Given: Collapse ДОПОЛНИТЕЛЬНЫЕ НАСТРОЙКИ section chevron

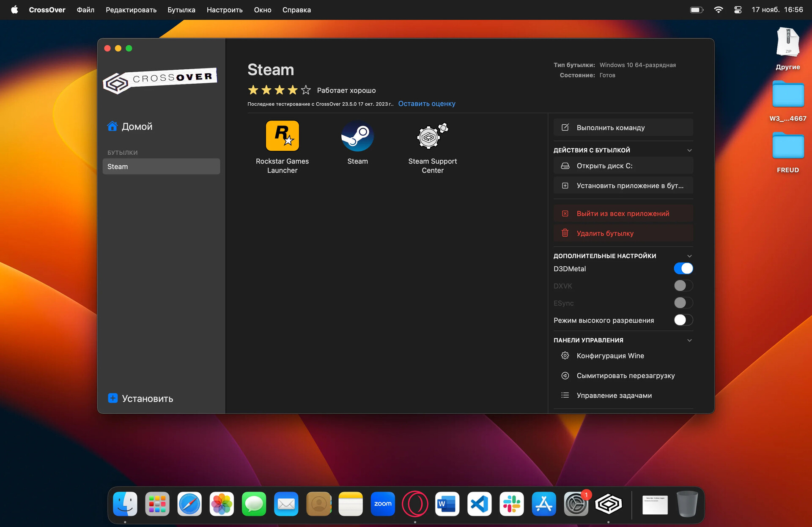Looking at the screenshot, I should tap(689, 256).
